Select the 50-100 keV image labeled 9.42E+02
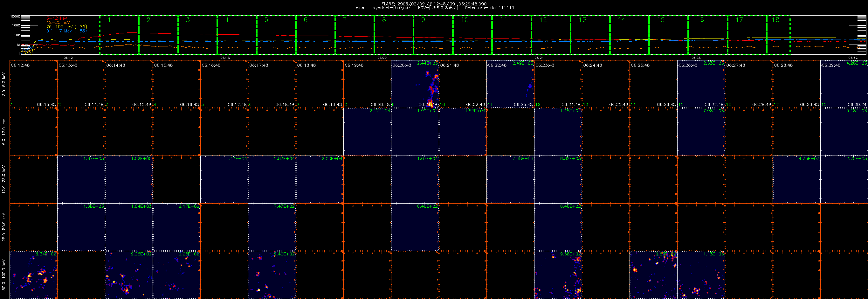Viewport: 868px width, 299px height. [x=272, y=275]
